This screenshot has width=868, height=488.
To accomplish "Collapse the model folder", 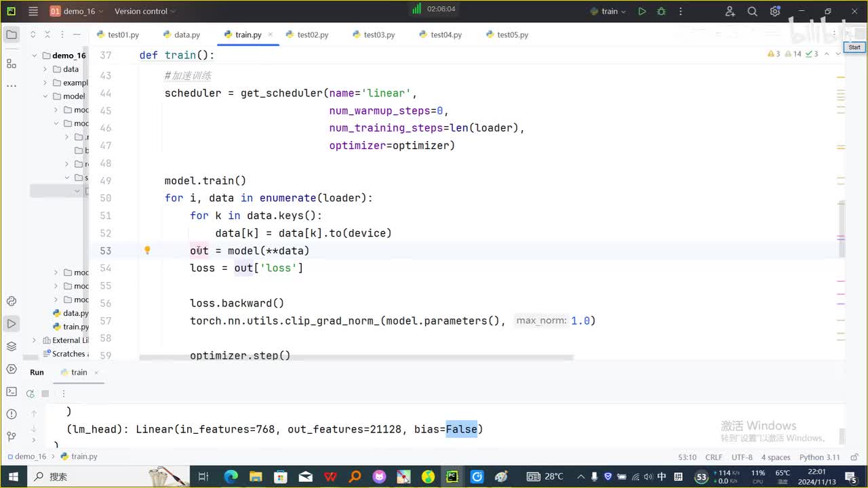I will (45, 96).
